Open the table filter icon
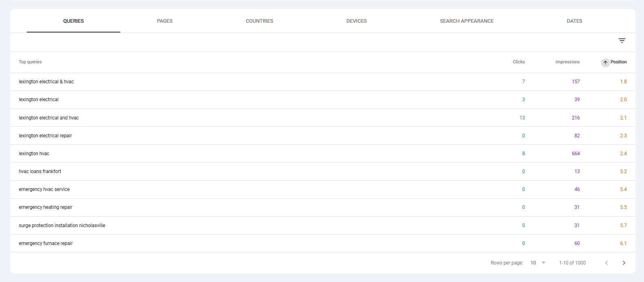The image size is (644, 282). (x=622, y=41)
